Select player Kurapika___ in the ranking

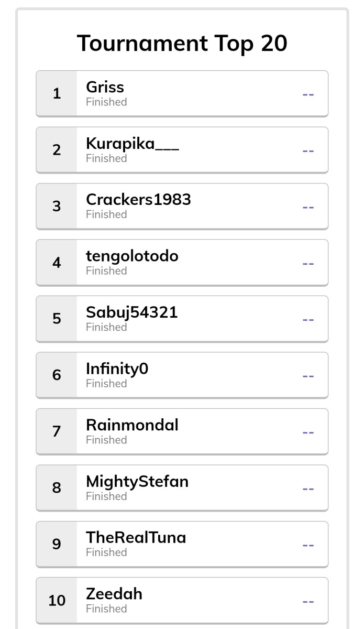pos(182,150)
